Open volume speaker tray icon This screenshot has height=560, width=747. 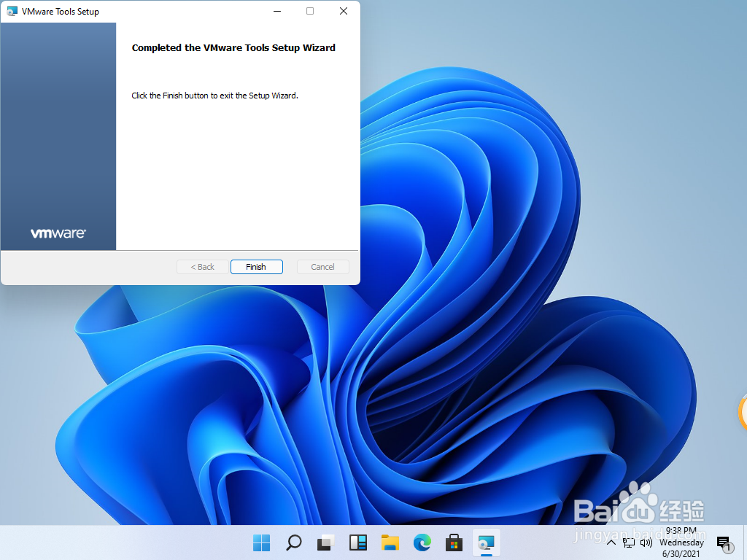pos(646,542)
